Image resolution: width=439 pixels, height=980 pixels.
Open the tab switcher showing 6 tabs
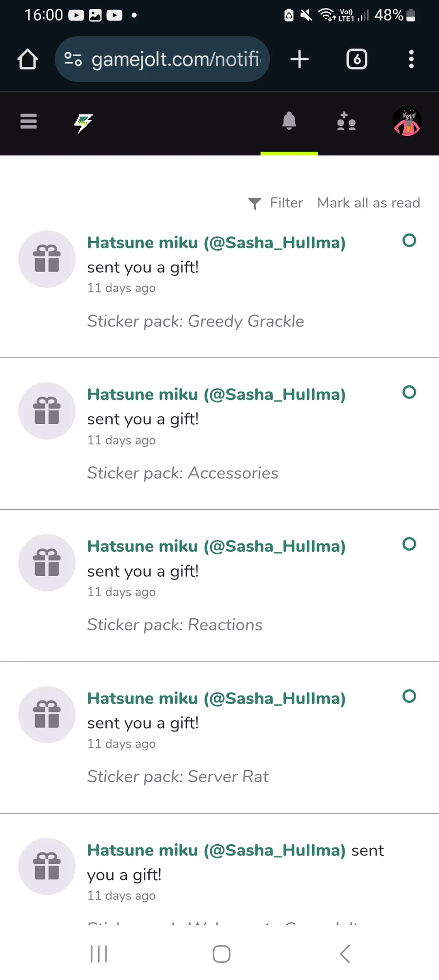coord(357,60)
